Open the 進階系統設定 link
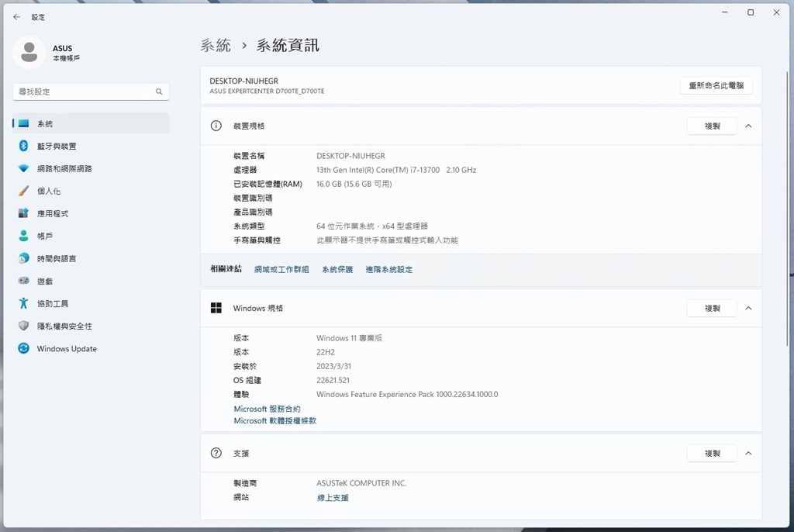The width and height of the screenshot is (794, 532). [388, 269]
